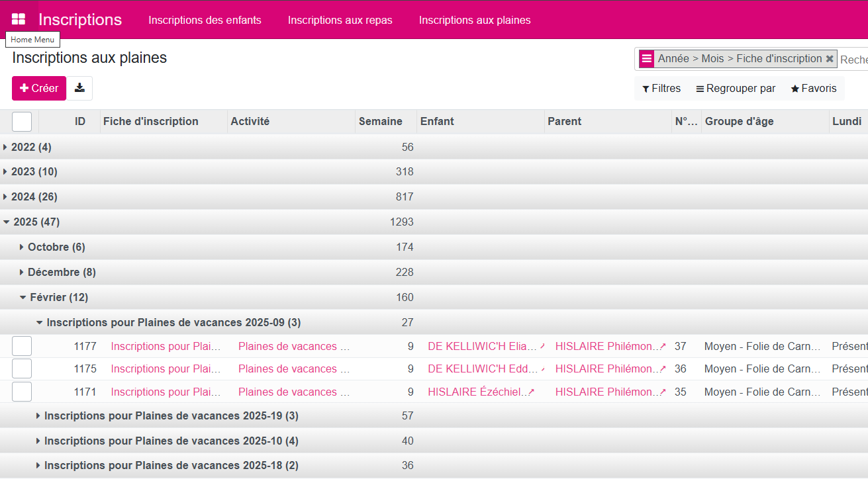Open parent external link in row 1171
868x479 pixels.
click(x=663, y=392)
